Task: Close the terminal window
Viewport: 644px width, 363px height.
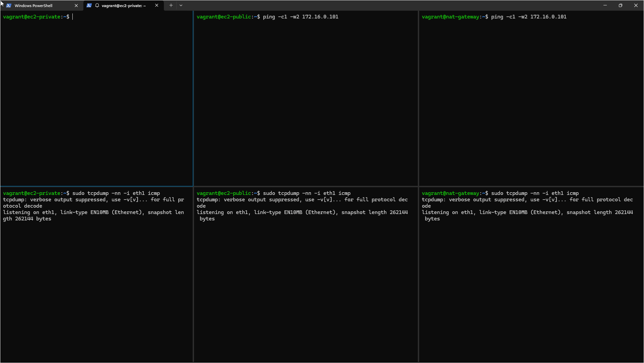Action: click(x=636, y=5)
